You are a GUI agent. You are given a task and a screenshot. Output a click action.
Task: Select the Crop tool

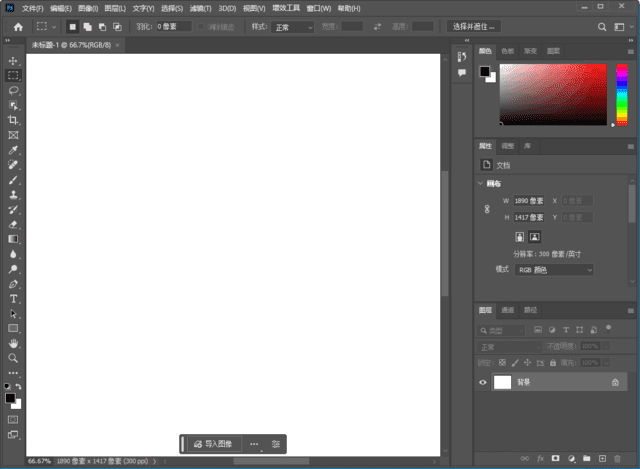click(x=14, y=120)
